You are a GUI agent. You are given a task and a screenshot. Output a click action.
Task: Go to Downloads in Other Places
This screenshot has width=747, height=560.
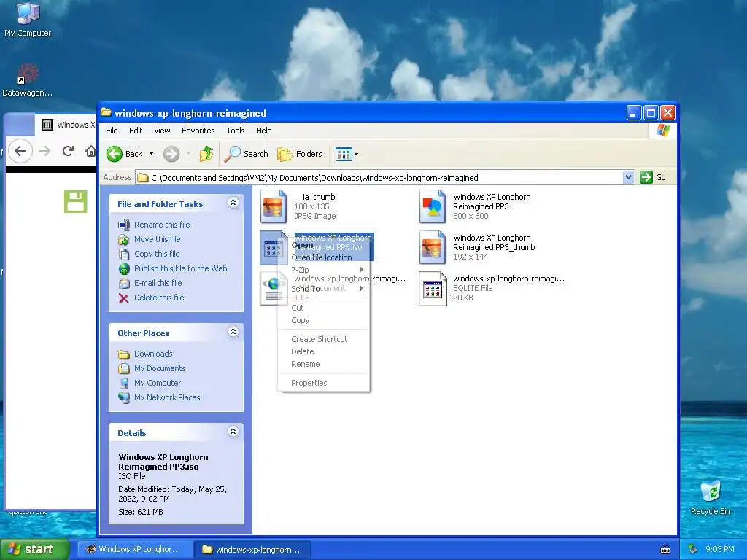coord(153,354)
